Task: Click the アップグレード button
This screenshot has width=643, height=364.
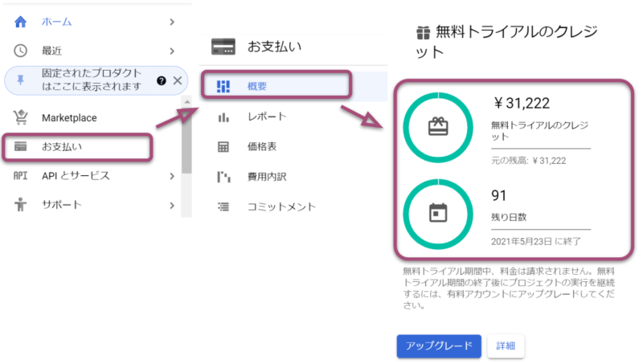Action: click(x=438, y=346)
